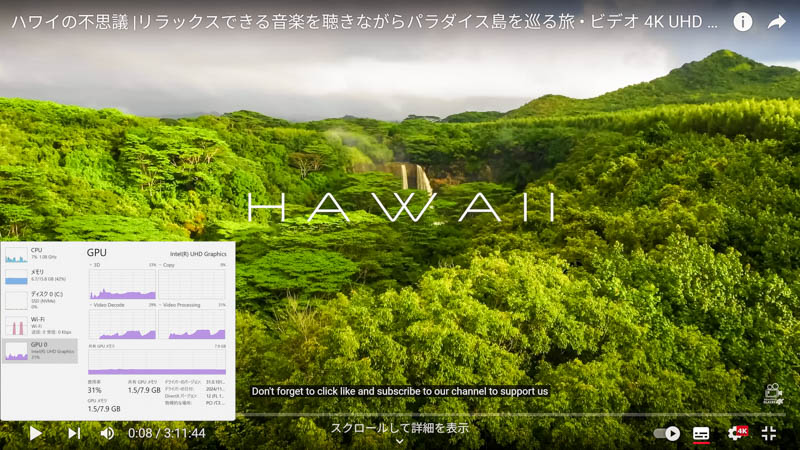The width and height of the screenshot is (800, 450).
Task: Click the scroll-for-details chevron below the label
Action: click(x=399, y=441)
